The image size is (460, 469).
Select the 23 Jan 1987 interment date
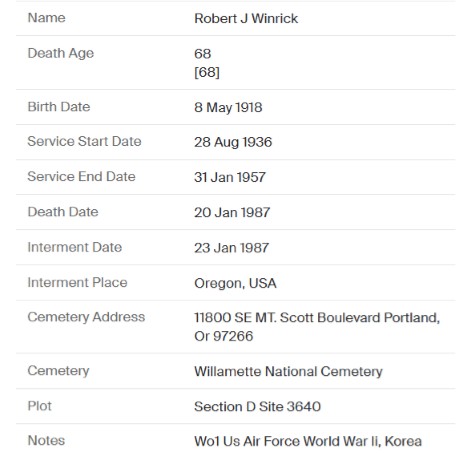[231, 248]
